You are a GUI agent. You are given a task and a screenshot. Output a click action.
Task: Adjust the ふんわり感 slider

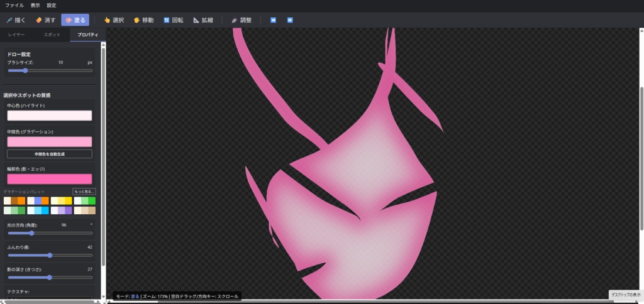pos(50,255)
